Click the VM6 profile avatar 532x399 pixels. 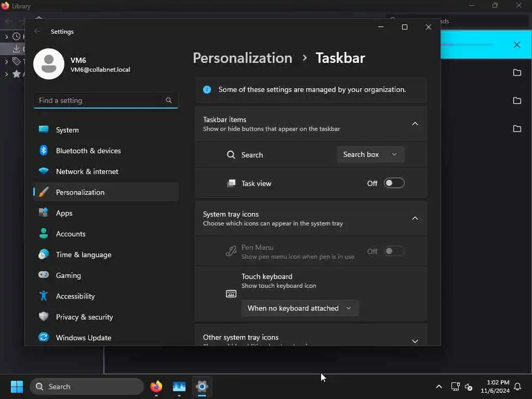click(49, 64)
